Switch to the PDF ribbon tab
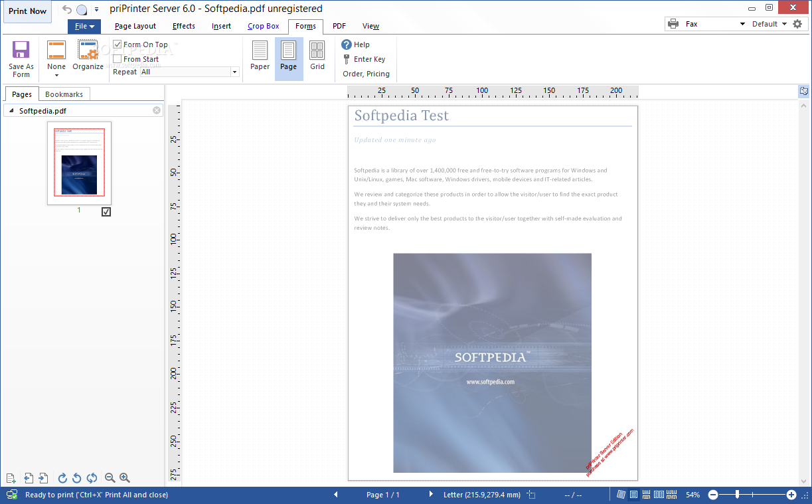Viewport: 812px width, 504px height. [x=339, y=27]
